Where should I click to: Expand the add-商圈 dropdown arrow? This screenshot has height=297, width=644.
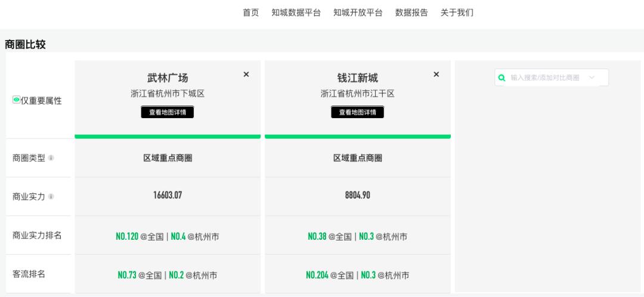pos(592,78)
